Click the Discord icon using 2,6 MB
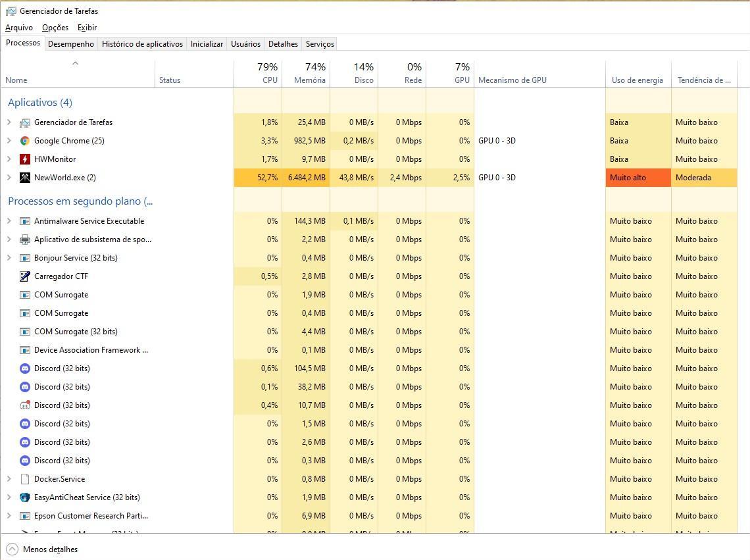 click(25, 442)
